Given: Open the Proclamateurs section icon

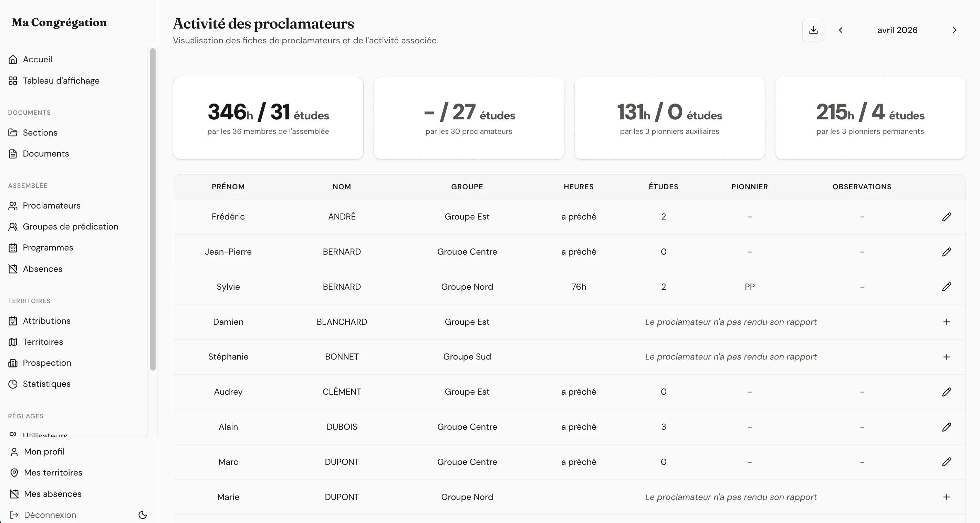Looking at the screenshot, I should coord(13,206).
